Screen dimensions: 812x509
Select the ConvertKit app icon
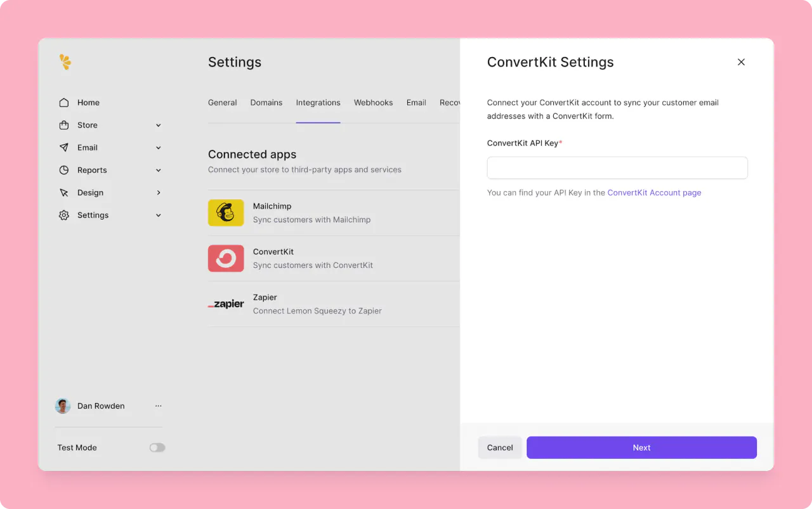(x=226, y=258)
